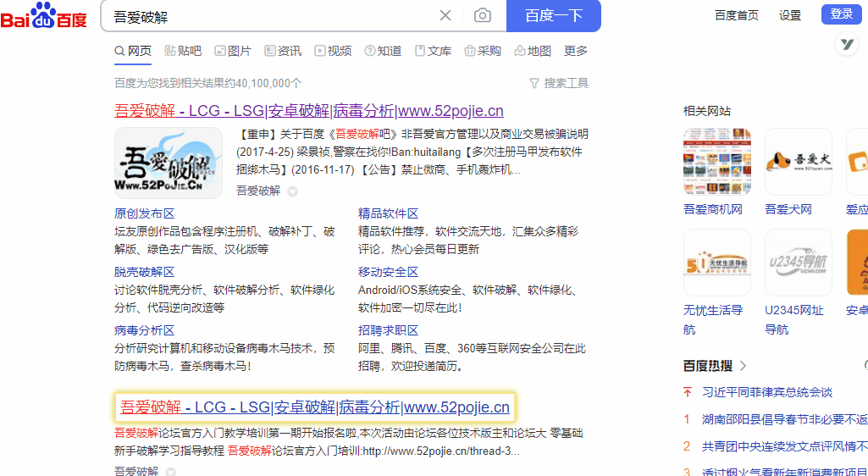
Task: Open 招聘求职区 sublink
Action: (388, 331)
